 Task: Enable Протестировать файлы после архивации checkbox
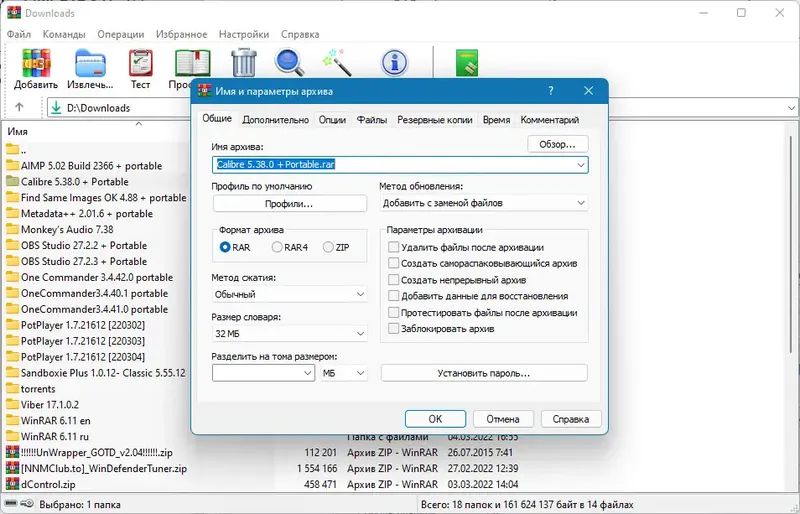pyautogui.click(x=393, y=312)
